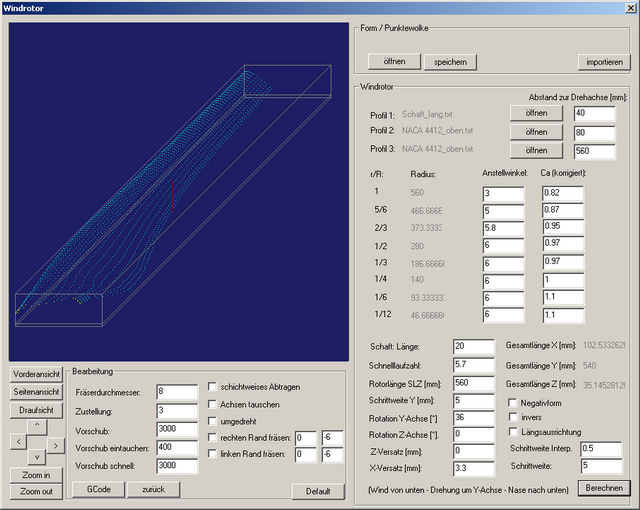Click the Fräserdurchmesser input field
This screenshot has height=510, width=640.
tap(177, 392)
